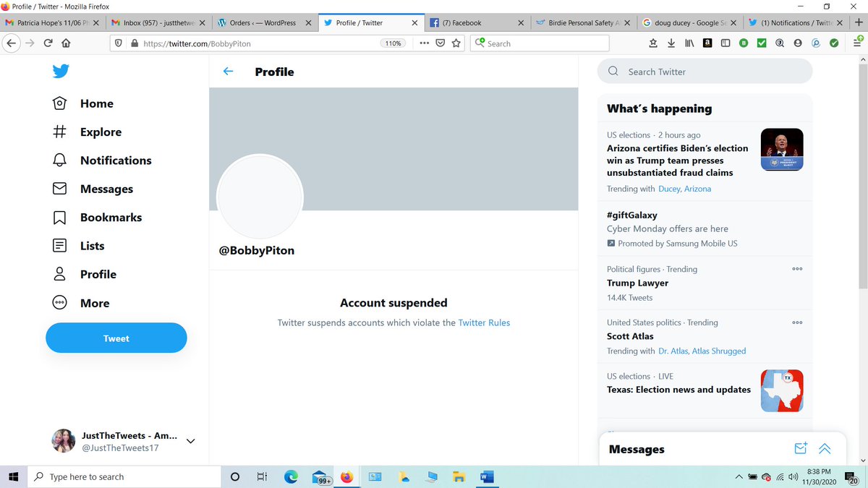Open Microsoft Word from the taskbar
The height and width of the screenshot is (488, 868).
(486, 477)
